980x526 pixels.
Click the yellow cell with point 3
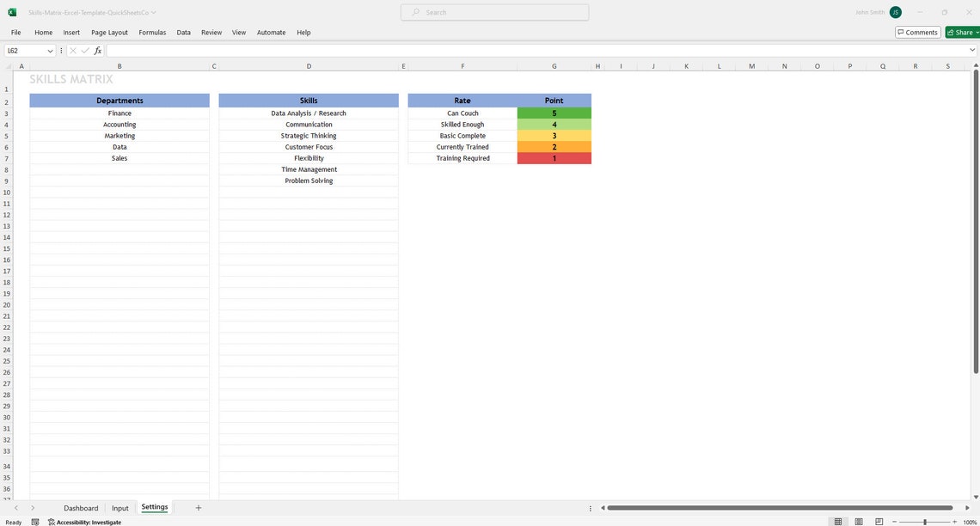(x=554, y=136)
